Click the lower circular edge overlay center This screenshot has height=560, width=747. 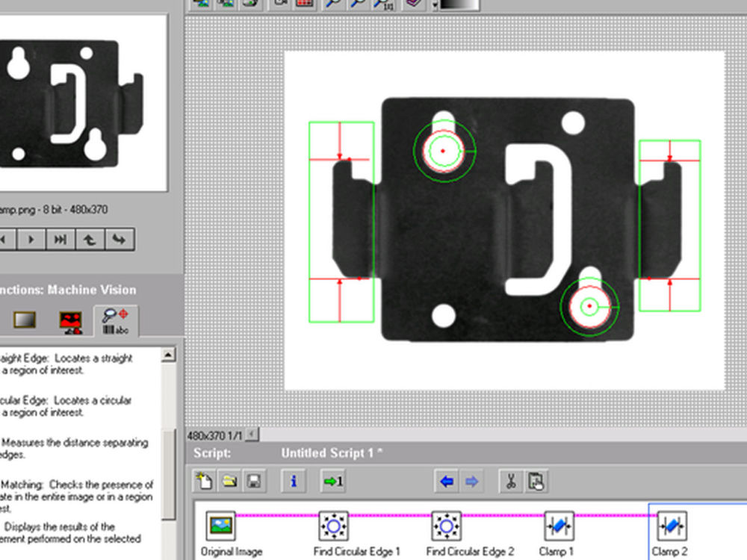click(x=589, y=306)
